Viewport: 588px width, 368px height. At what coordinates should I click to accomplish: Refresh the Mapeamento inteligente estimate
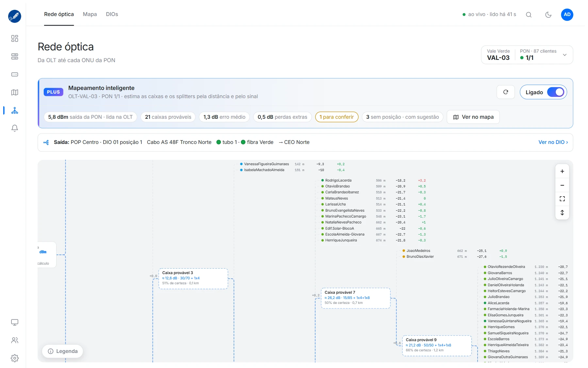coord(506,92)
